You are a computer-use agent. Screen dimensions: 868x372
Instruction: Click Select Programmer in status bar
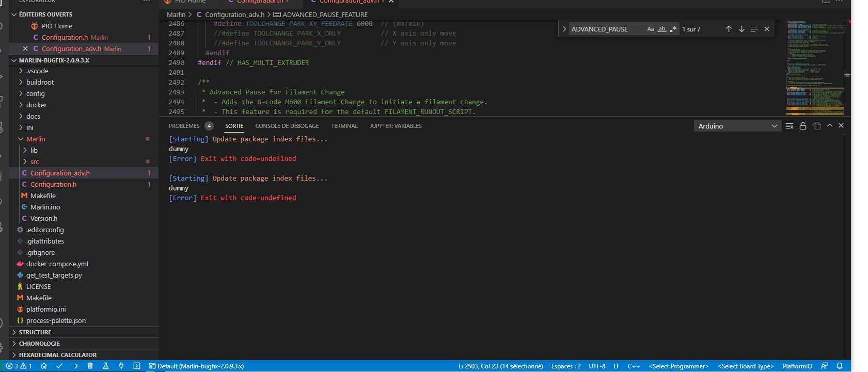click(x=678, y=366)
